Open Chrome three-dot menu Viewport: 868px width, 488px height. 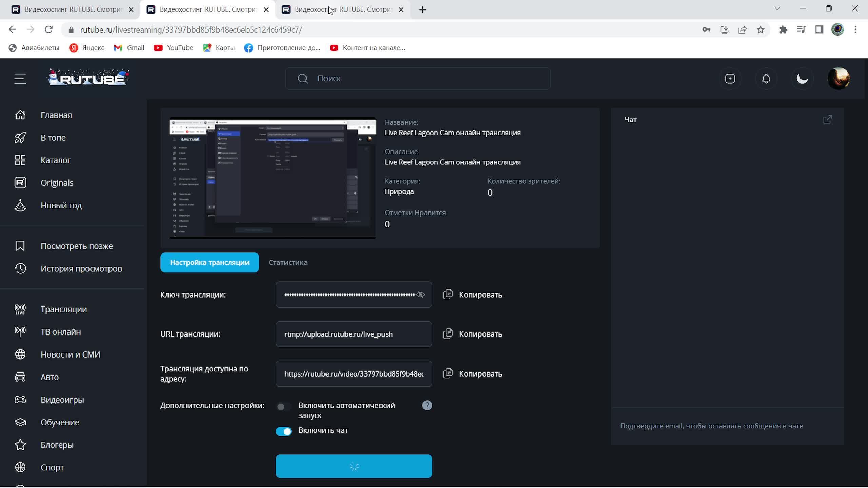click(x=855, y=29)
